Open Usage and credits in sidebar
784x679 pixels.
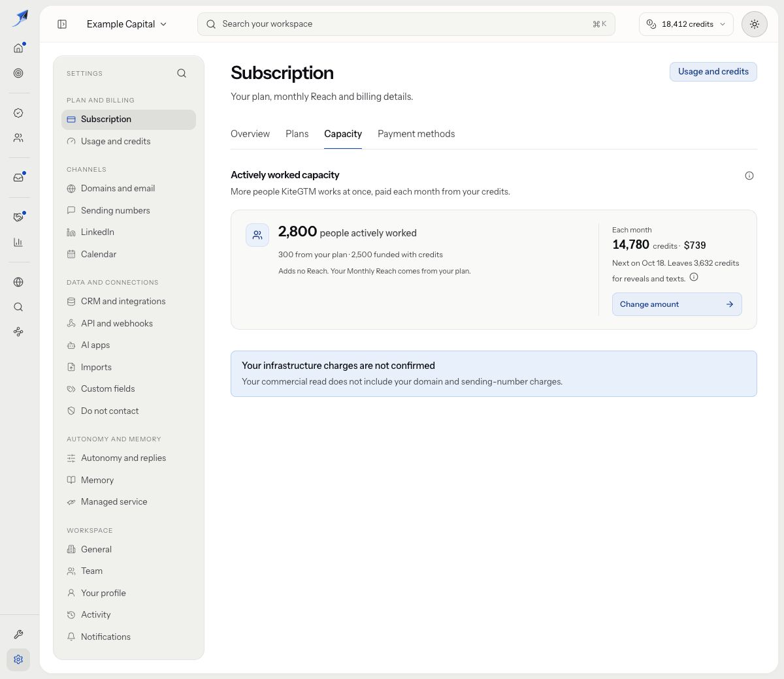(129, 141)
